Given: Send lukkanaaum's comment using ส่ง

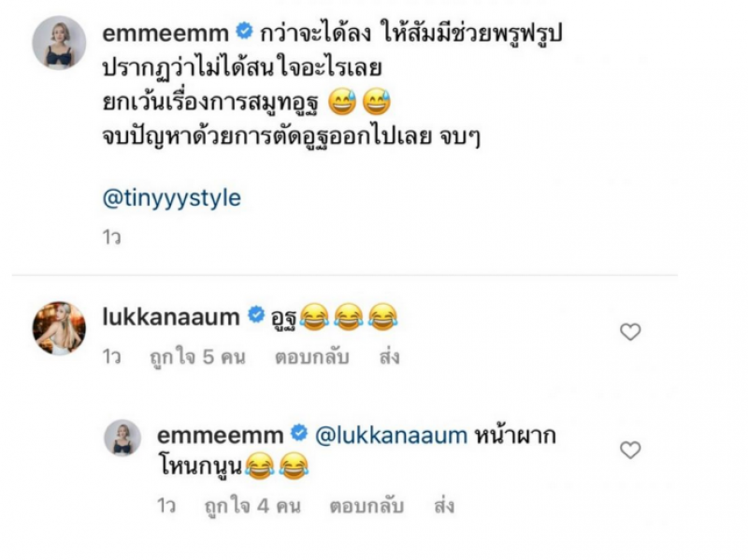Looking at the screenshot, I should tap(389, 357).
